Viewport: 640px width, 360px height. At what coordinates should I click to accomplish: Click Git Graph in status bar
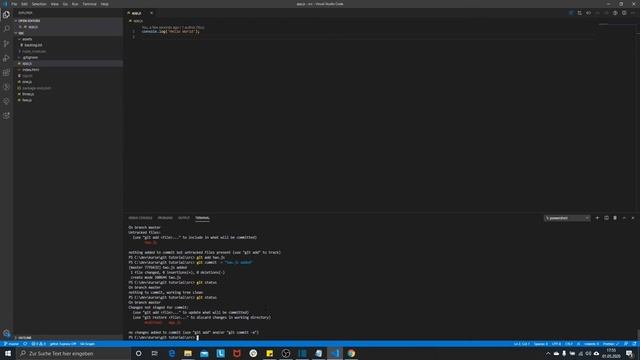pyautogui.click(x=87, y=344)
